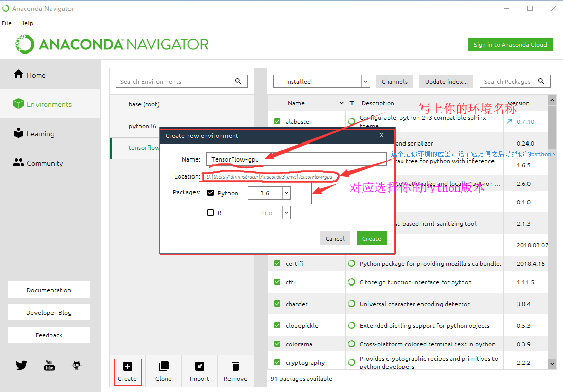The width and height of the screenshot is (563, 392).
Task: Click the Update index button
Action: click(446, 81)
